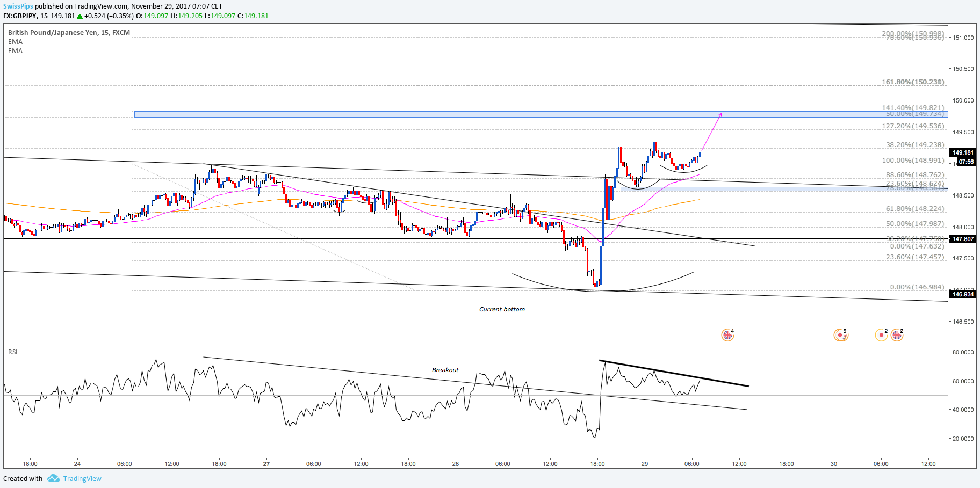Click date label 28 on time axis
980x488 pixels.
coord(456,464)
